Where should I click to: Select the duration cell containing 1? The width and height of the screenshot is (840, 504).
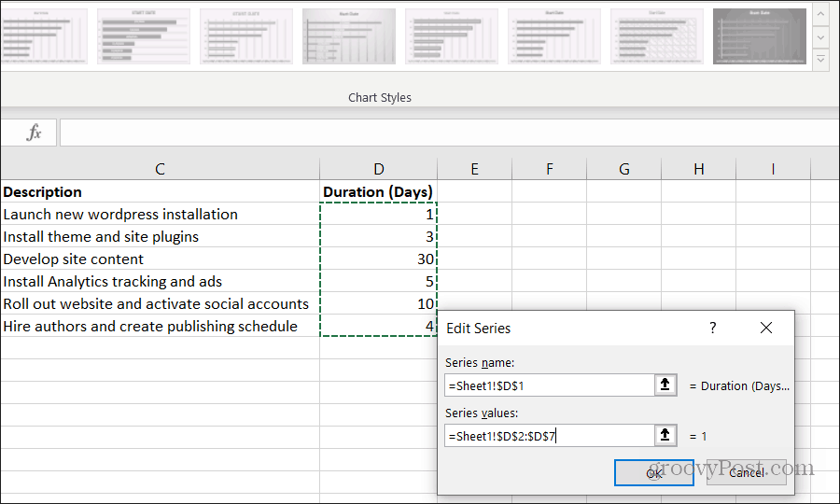pyautogui.click(x=379, y=215)
